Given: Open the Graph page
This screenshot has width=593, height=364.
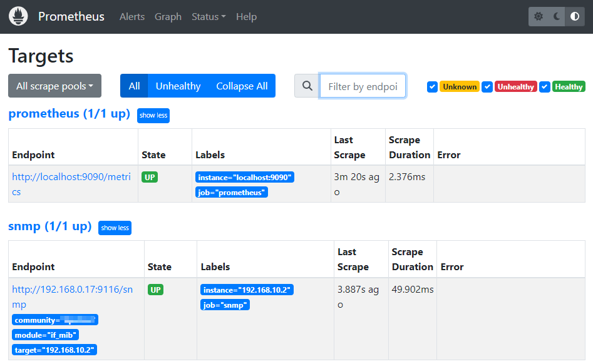Looking at the screenshot, I should (168, 17).
